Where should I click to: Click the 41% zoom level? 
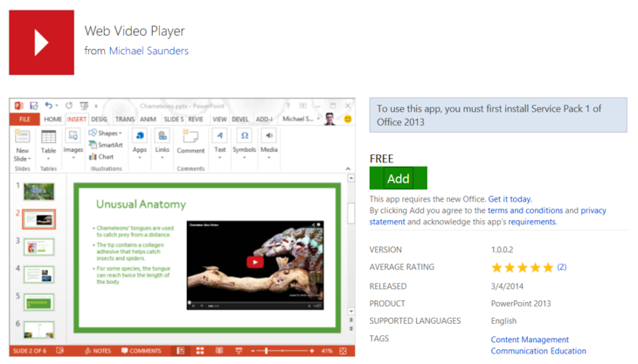(x=327, y=351)
